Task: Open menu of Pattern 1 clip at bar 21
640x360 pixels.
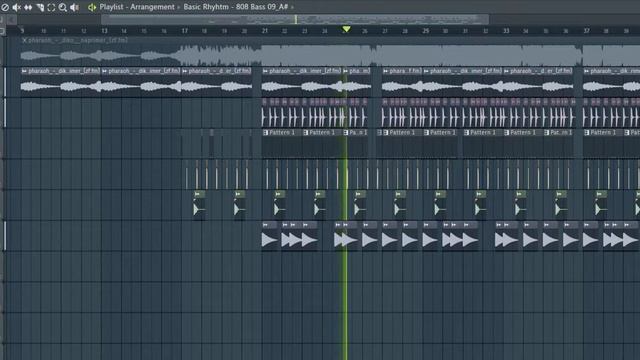Action: point(266,133)
